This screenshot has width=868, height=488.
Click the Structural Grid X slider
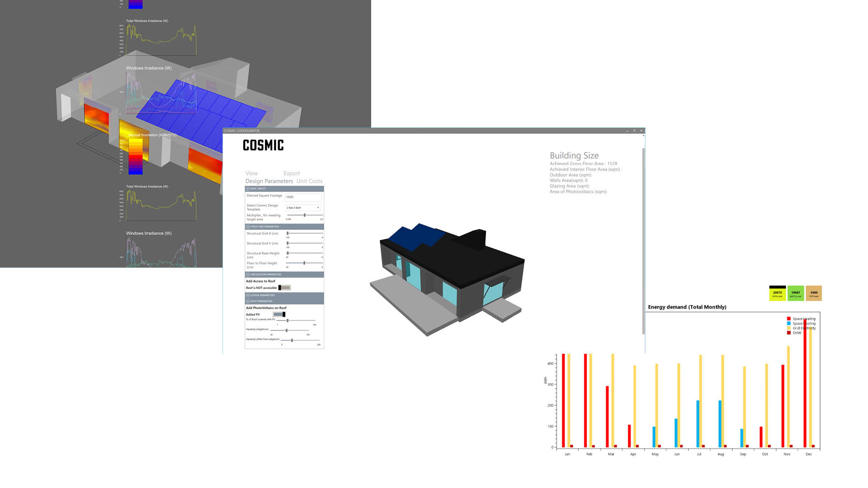pyautogui.click(x=305, y=233)
